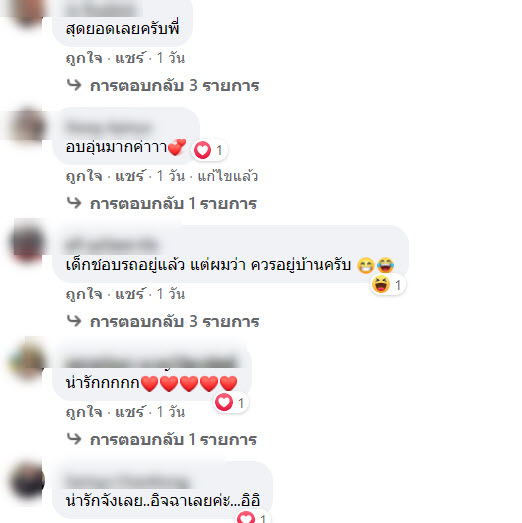
Task: Click reply arrow beside first 3 รายการ replies
Action: (74, 85)
